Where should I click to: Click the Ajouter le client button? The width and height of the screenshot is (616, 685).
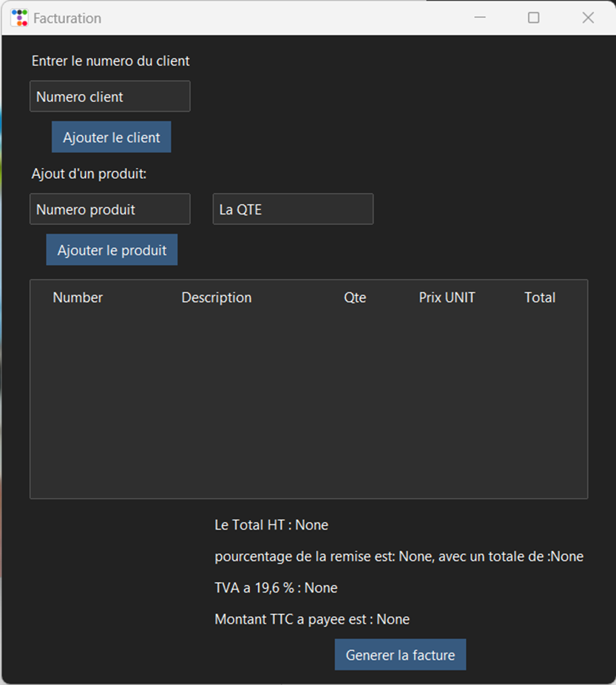pos(112,137)
